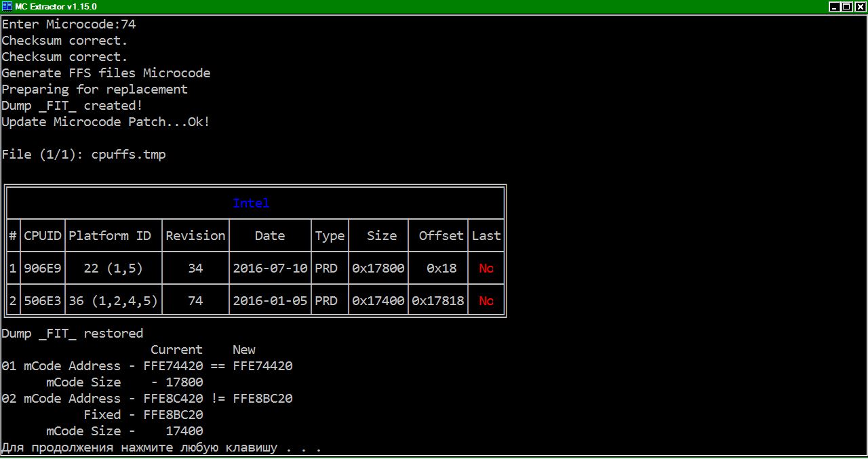This screenshot has height=459, width=868.
Task: Click the 'Dump _FIT_ created!' line
Action: 73,106
